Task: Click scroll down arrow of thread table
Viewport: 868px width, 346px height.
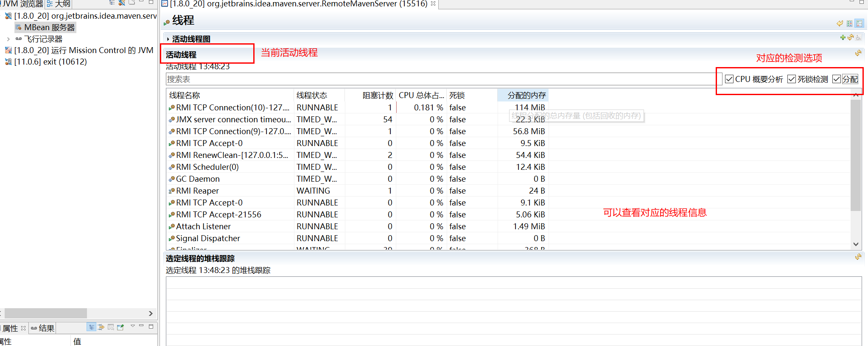Action: [x=856, y=244]
